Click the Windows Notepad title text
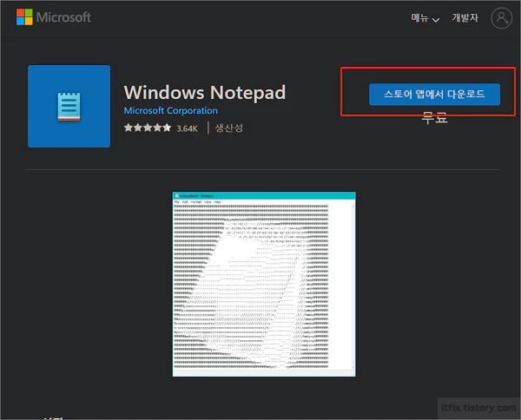The width and height of the screenshot is (521, 420). (x=205, y=92)
